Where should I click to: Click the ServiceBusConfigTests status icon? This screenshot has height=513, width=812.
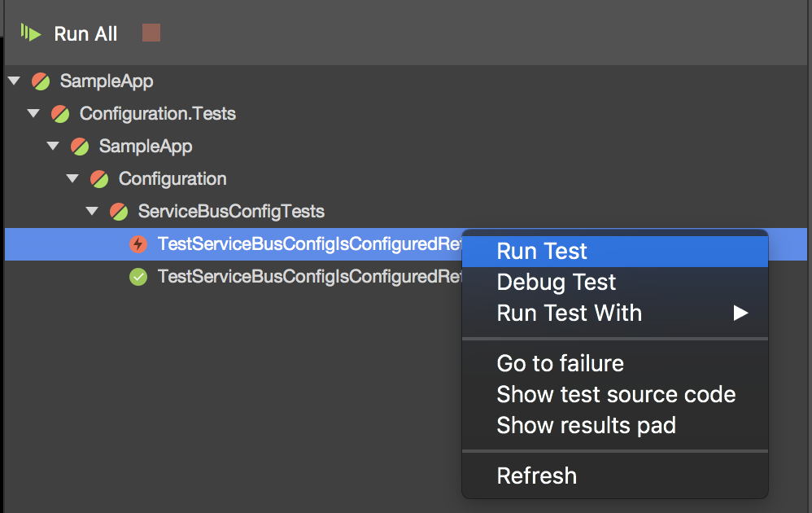pyautogui.click(x=119, y=212)
